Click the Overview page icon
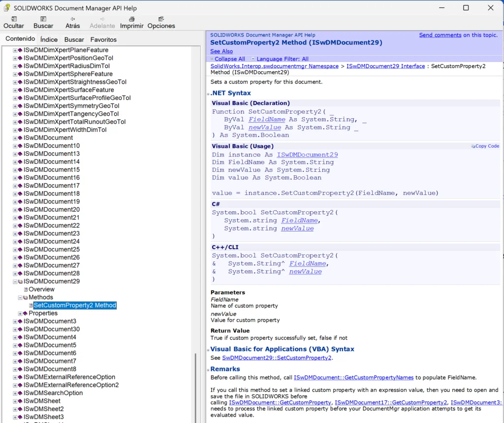The height and width of the screenshot is (423, 504). coord(26,290)
